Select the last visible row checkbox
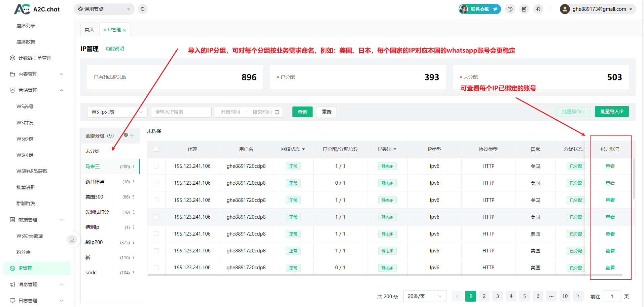 point(156,268)
